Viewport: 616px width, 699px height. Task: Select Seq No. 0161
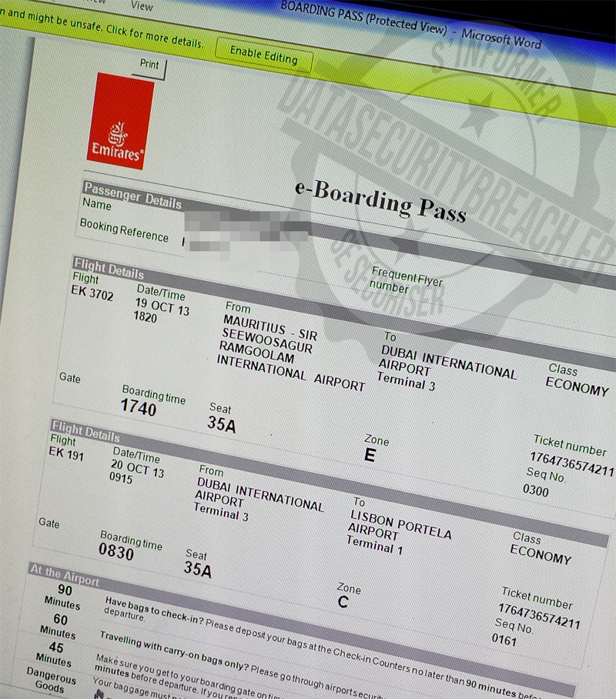click(x=504, y=640)
